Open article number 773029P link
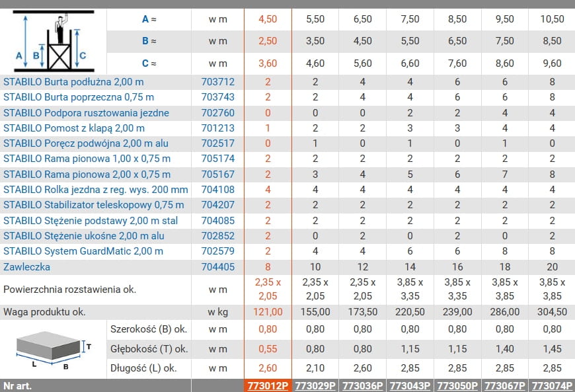 [315, 385]
